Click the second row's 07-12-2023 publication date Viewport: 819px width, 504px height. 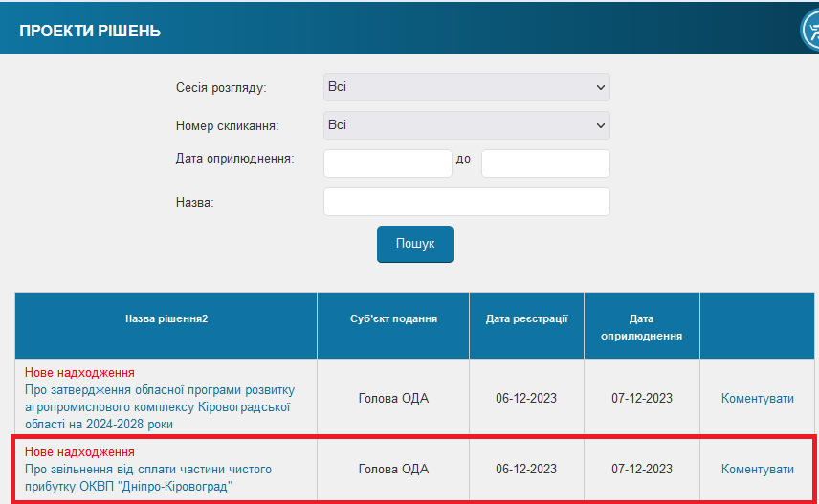641,469
